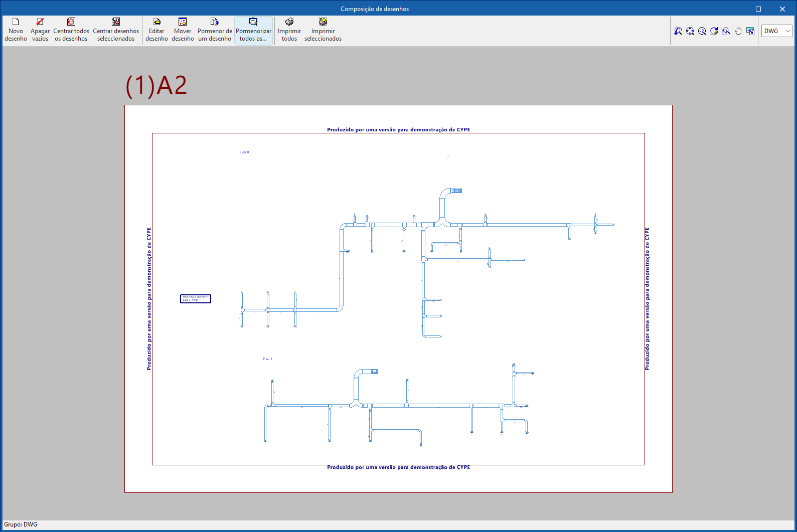The width and height of the screenshot is (797, 532).
Task: Create a new drawing with Novo desenho
Action: pos(16,30)
